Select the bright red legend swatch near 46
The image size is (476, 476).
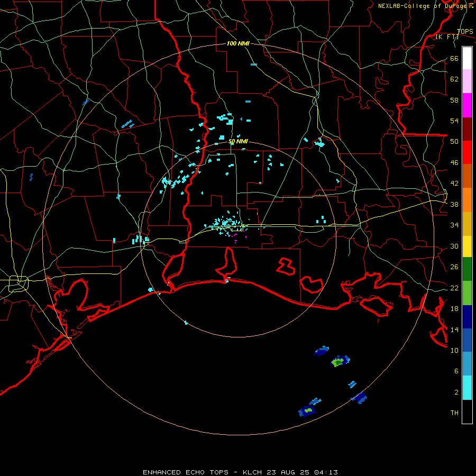pos(467,152)
